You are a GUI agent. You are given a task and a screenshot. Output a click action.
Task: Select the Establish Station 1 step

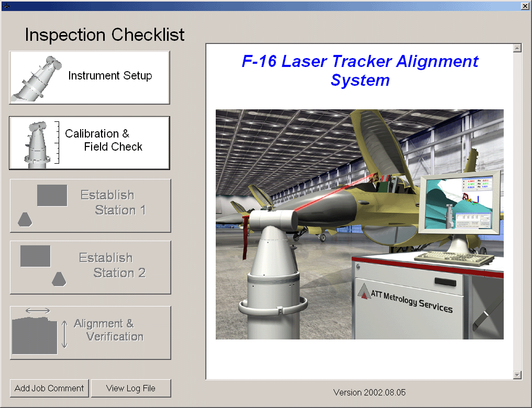(x=90, y=206)
